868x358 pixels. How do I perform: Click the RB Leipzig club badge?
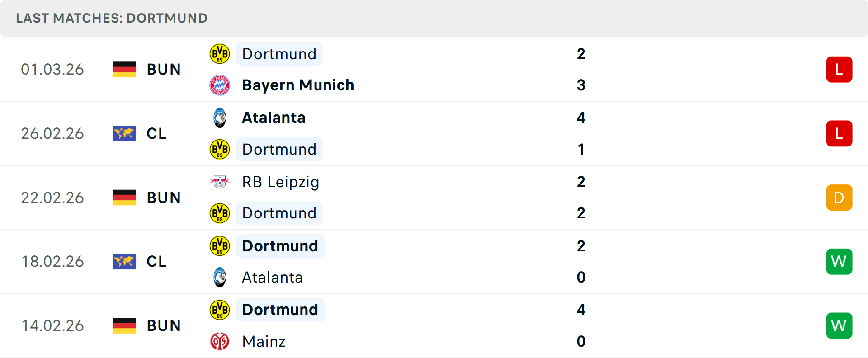pos(220,182)
